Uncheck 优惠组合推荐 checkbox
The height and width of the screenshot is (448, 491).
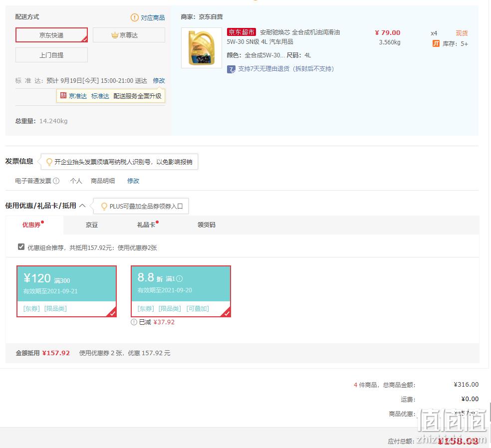(21, 247)
